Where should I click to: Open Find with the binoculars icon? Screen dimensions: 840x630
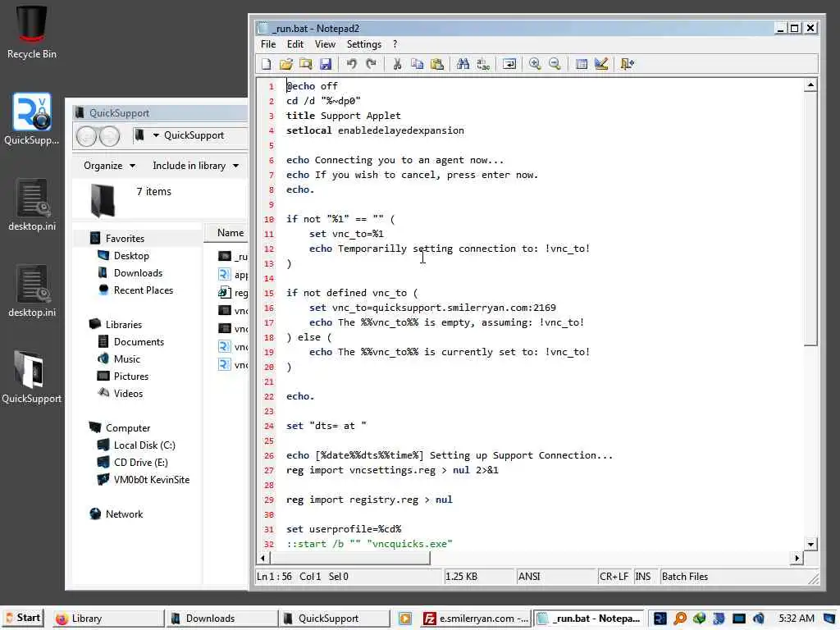pyautogui.click(x=463, y=64)
